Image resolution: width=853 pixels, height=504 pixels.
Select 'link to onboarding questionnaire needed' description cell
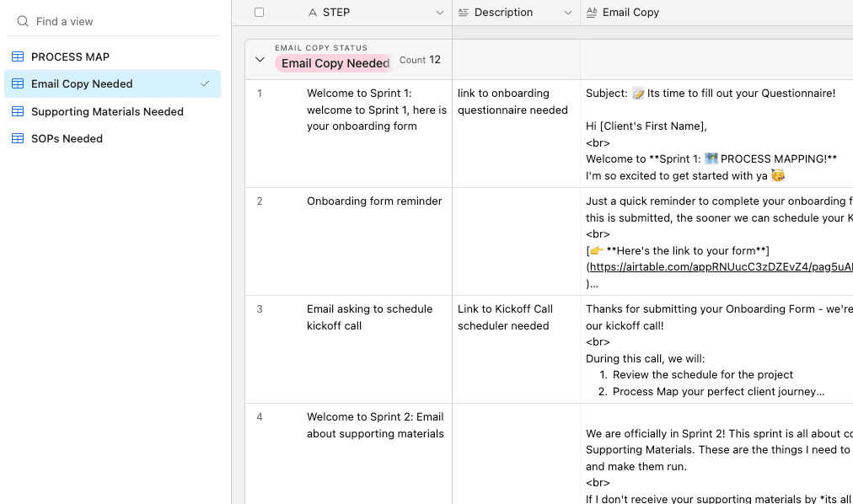click(x=516, y=134)
